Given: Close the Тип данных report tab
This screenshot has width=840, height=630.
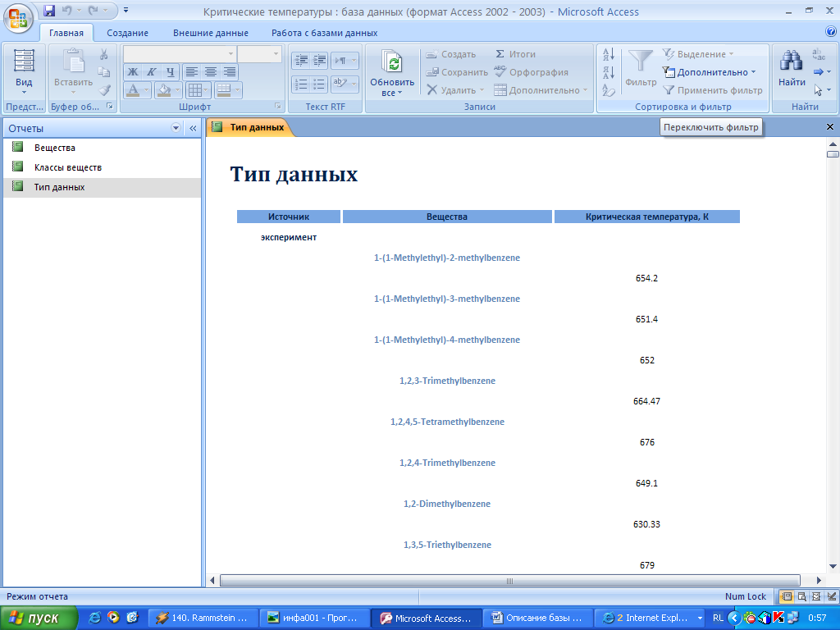Looking at the screenshot, I should pos(830,127).
